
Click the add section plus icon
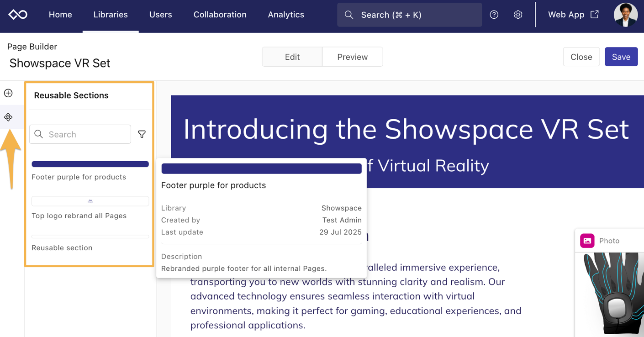click(8, 93)
